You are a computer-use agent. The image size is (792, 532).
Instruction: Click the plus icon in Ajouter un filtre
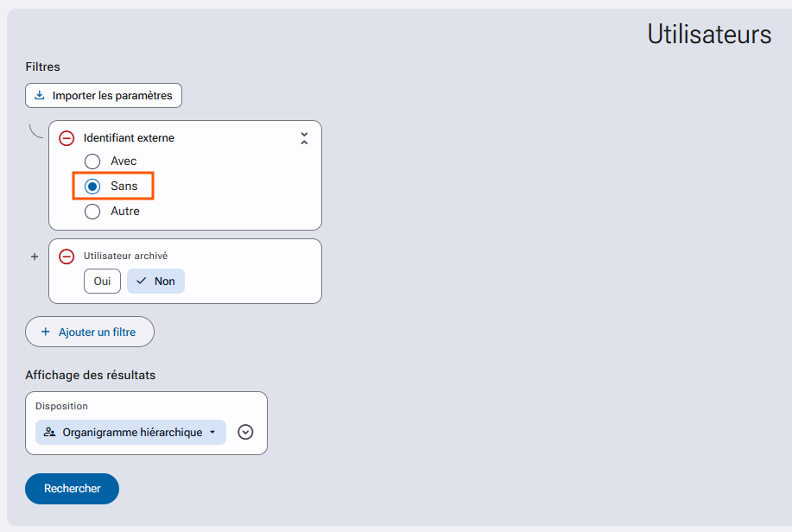pyautogui.click(x=46, y=332)
